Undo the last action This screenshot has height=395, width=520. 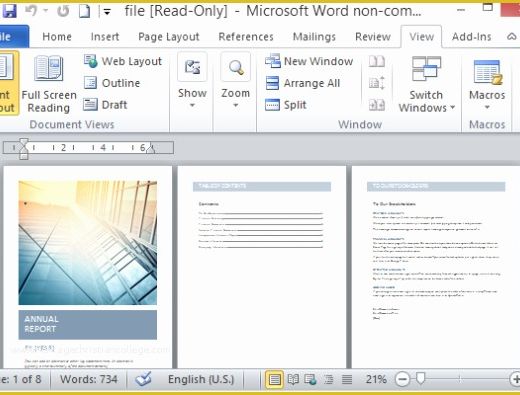point(31,11)
